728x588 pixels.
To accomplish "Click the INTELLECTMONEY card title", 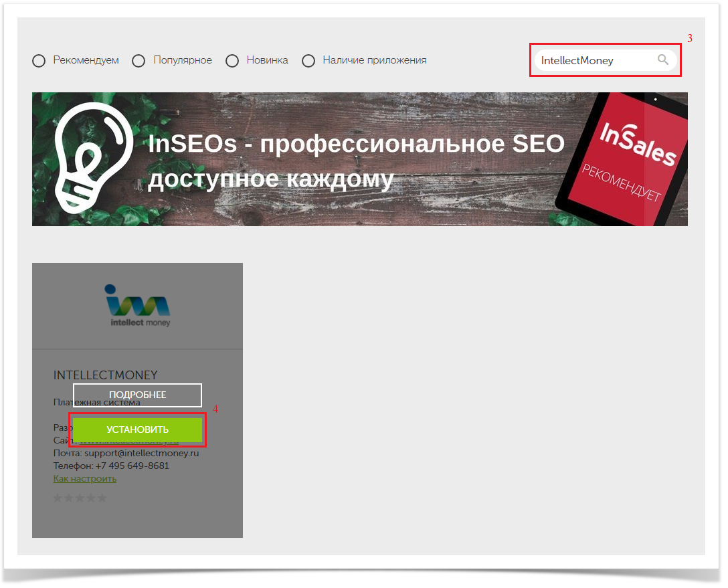I will pos(106,375).
